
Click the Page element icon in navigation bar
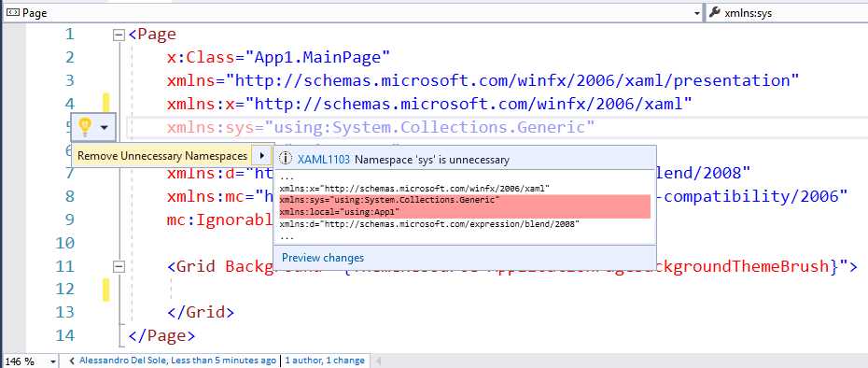click(13, 13)
